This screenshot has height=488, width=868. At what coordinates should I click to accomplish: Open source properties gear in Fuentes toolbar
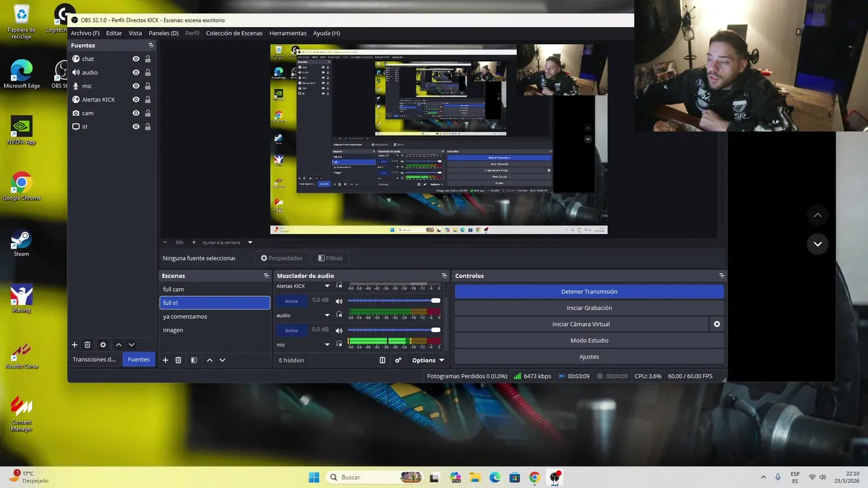click(103, 344)
